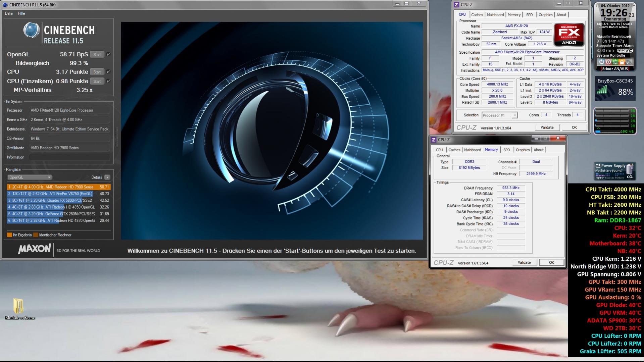Click Validate in the lower CPU-Z window

click(524, 263)
